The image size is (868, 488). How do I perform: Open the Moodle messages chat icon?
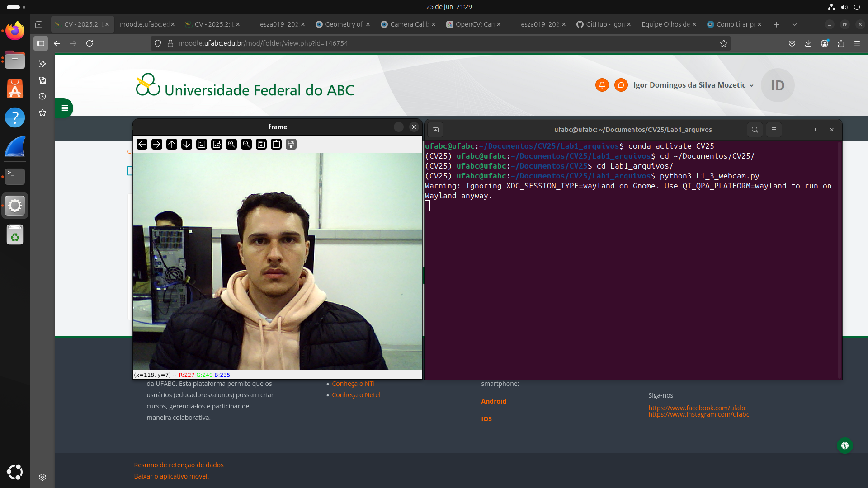[621, 85]
